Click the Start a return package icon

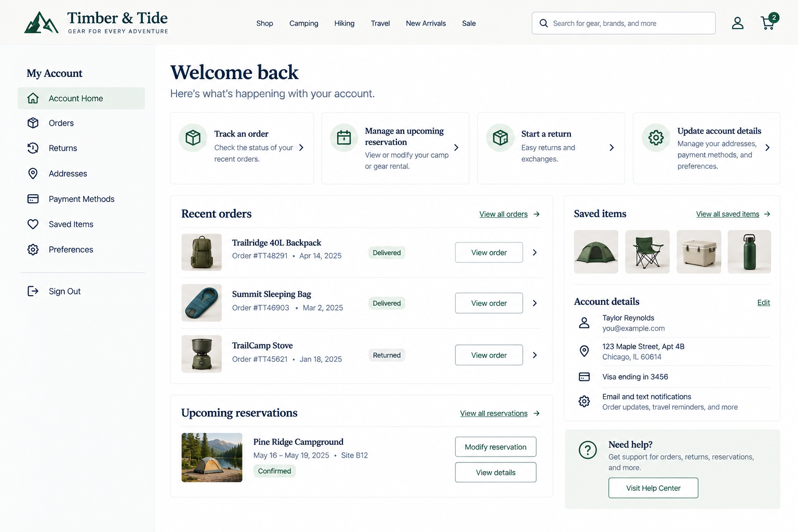500,138
